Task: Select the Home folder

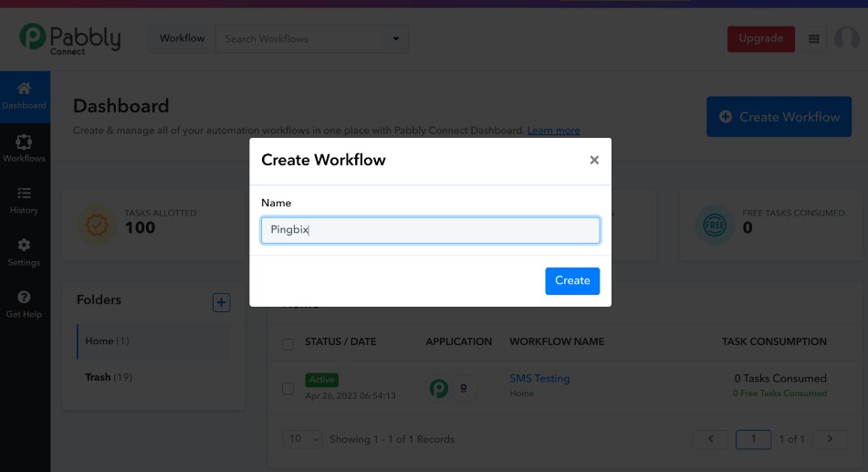Action: tap(153, 341)
